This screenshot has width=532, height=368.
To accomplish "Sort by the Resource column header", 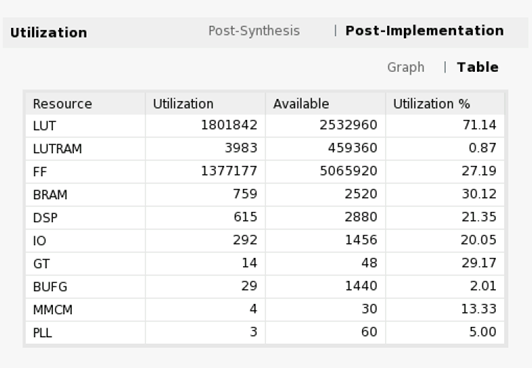I will coord(86,104).
